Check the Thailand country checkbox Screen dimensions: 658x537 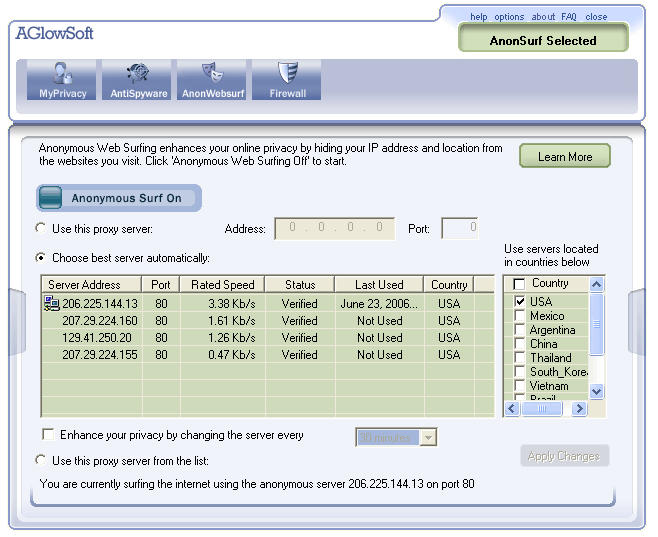tap(520, 357)
